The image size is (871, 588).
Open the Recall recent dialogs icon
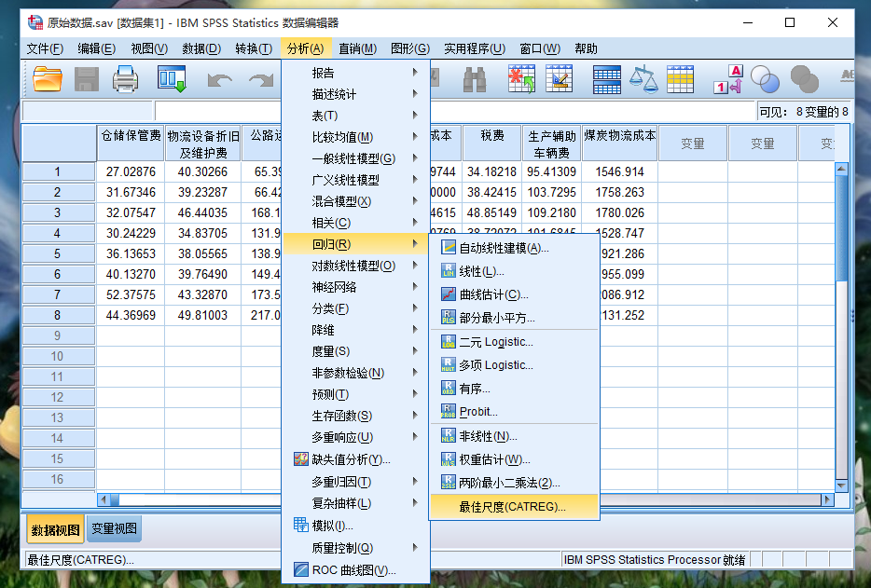pos(172,79)
